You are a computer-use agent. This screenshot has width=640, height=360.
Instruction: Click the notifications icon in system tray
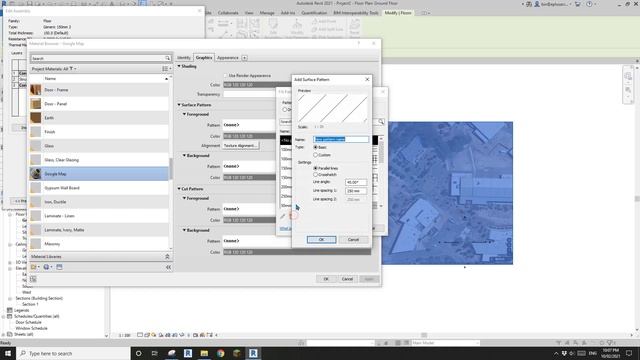pyautogui.click(x=629, y=353)
